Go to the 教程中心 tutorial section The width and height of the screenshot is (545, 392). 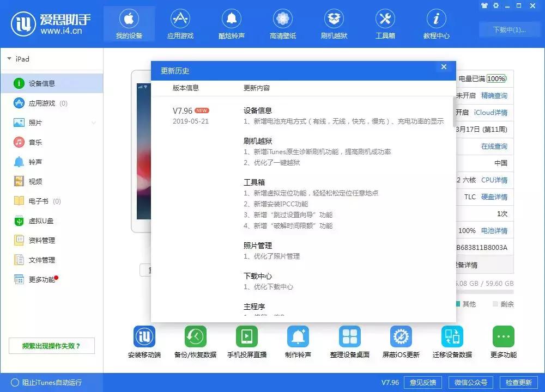pos(436,23)
